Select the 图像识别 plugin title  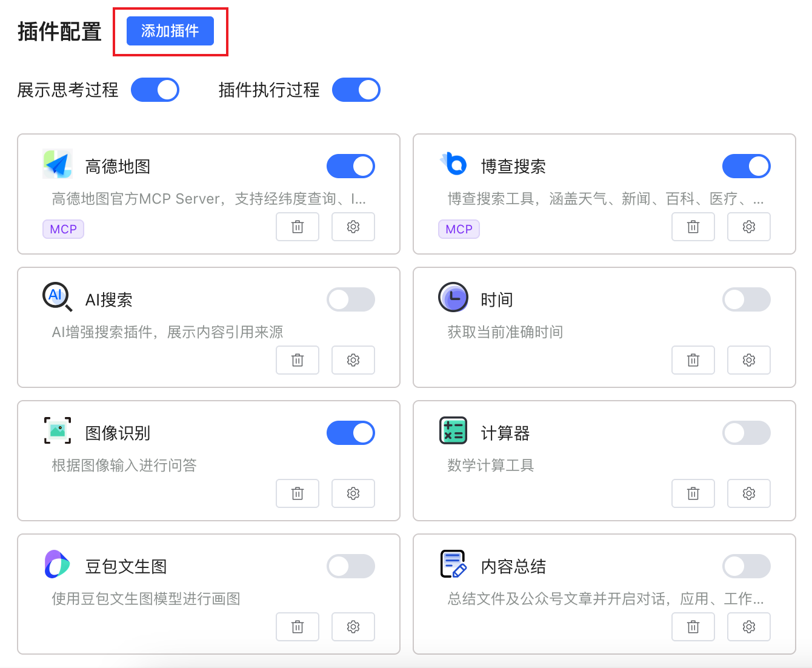point(118,433)
